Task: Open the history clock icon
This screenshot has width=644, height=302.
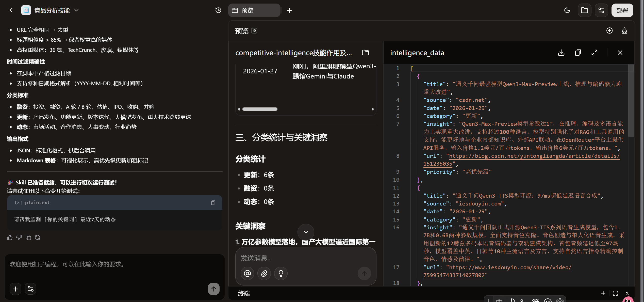Action: pos(218,10)
